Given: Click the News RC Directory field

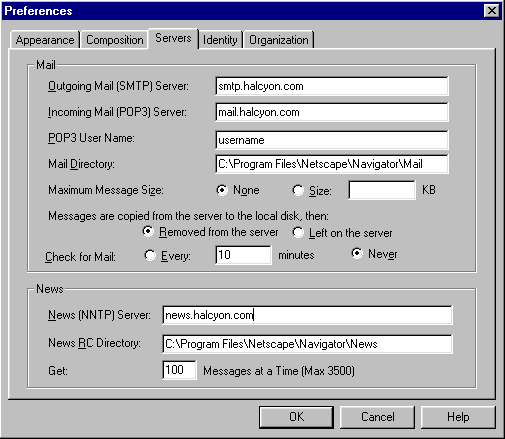Looking at the screenshot, I should click(x=307, y=344).
